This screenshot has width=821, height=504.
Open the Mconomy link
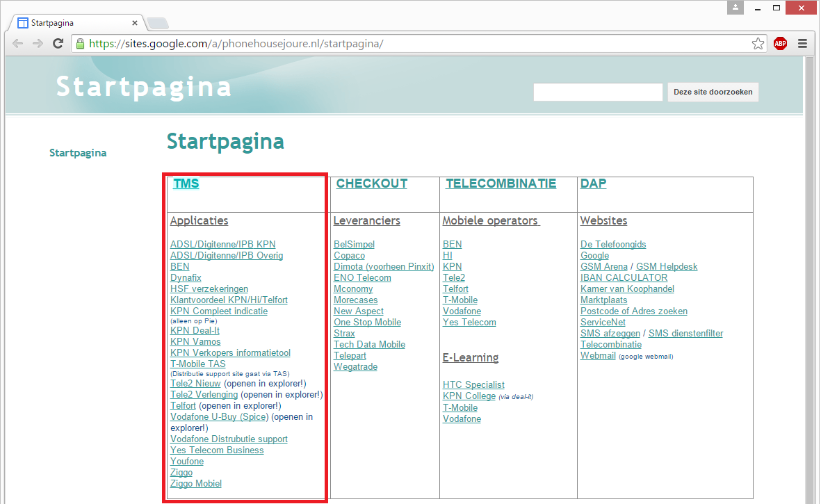click(353, 289)
